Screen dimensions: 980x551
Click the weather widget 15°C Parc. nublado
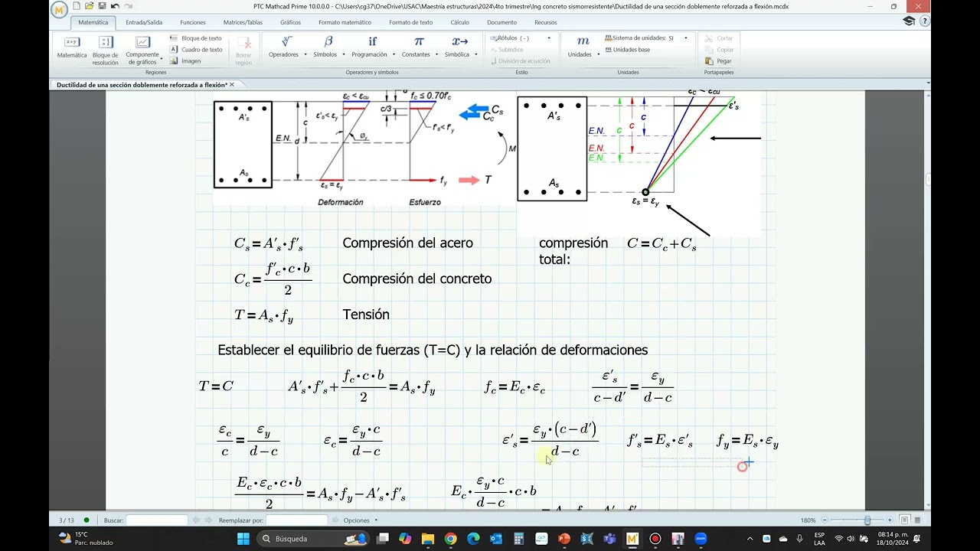(x=86, y=539)
